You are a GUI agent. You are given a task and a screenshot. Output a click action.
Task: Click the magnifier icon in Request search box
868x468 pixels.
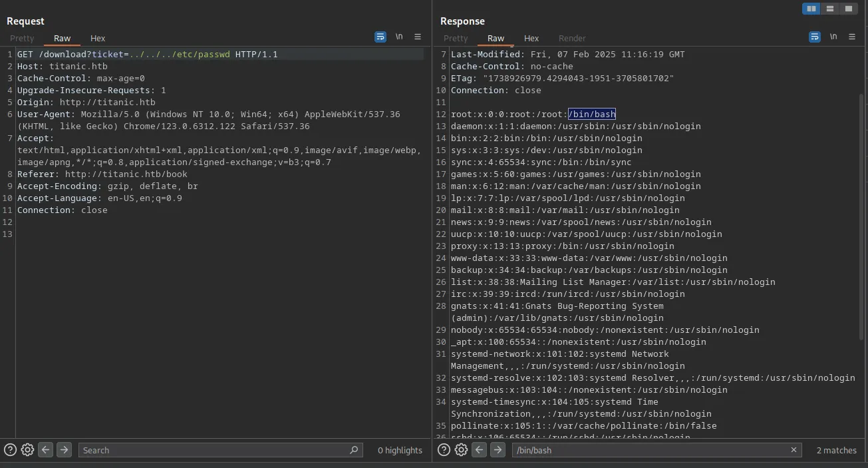[354, 450]
